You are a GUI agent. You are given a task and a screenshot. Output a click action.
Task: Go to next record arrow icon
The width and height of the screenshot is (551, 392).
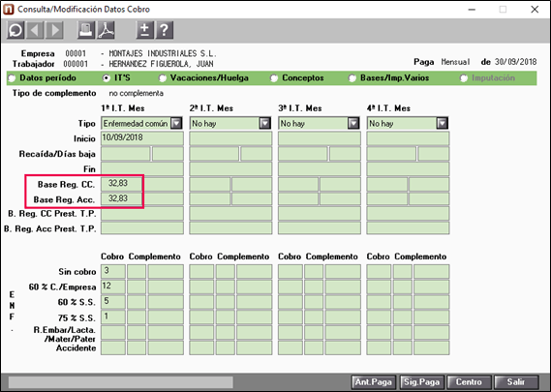coord(54,30)
